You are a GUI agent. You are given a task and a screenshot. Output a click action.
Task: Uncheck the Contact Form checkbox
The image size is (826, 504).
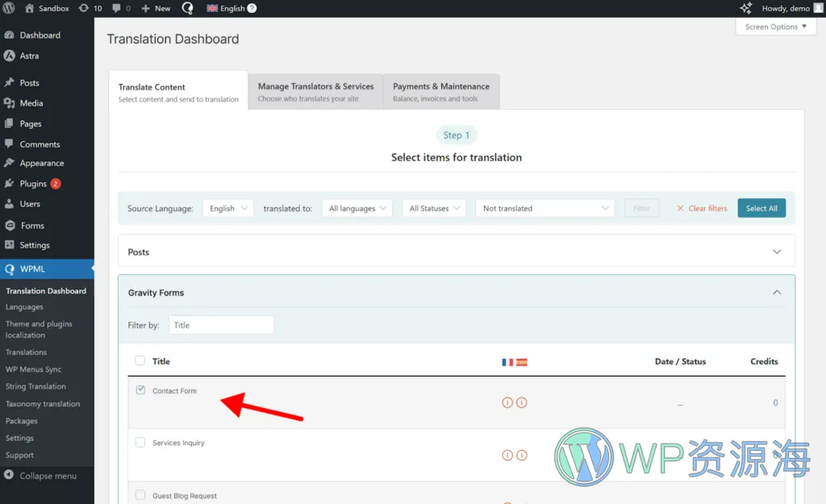pos(140,390)
